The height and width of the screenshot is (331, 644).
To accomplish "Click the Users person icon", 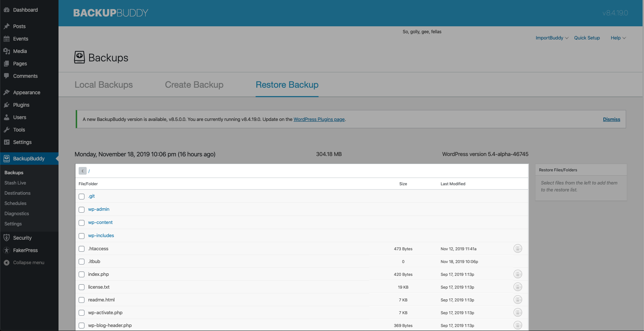I will click(x=7, y=117).
